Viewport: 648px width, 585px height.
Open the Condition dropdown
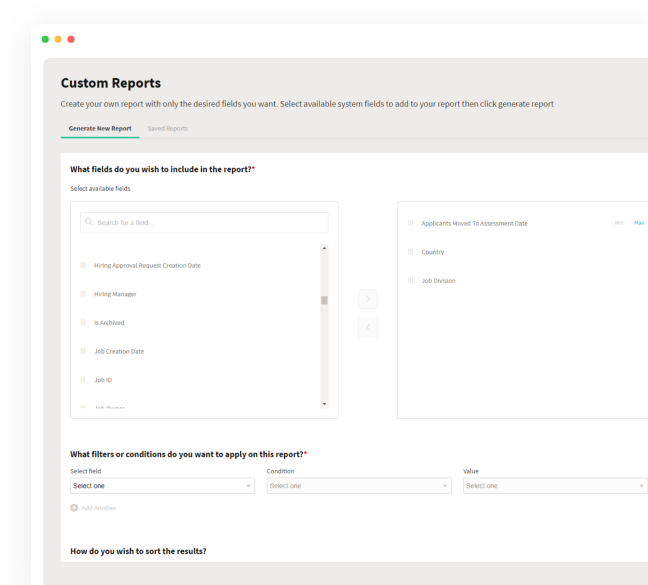[x=359, y=486]
